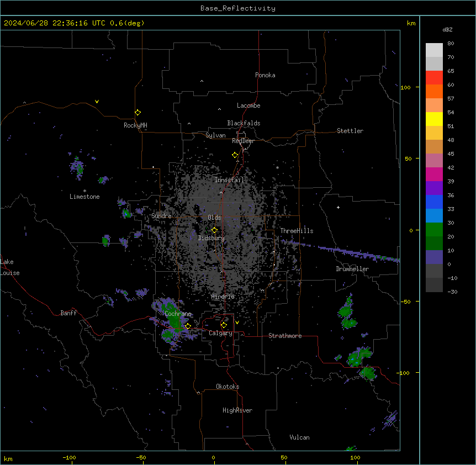Viewport: 476px width, 465px height.
Task: Click the Stettler label
Action: 350,131
